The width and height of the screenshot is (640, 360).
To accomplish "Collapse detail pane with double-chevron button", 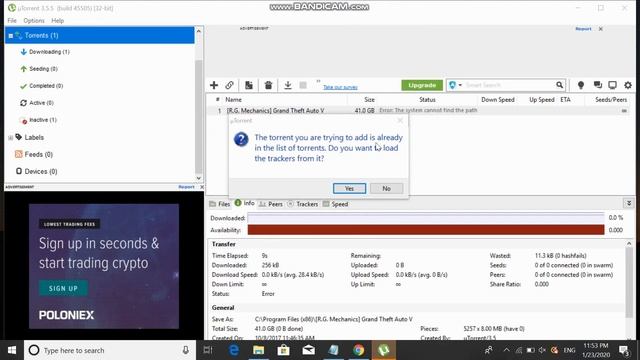I will tap(629, 203).
